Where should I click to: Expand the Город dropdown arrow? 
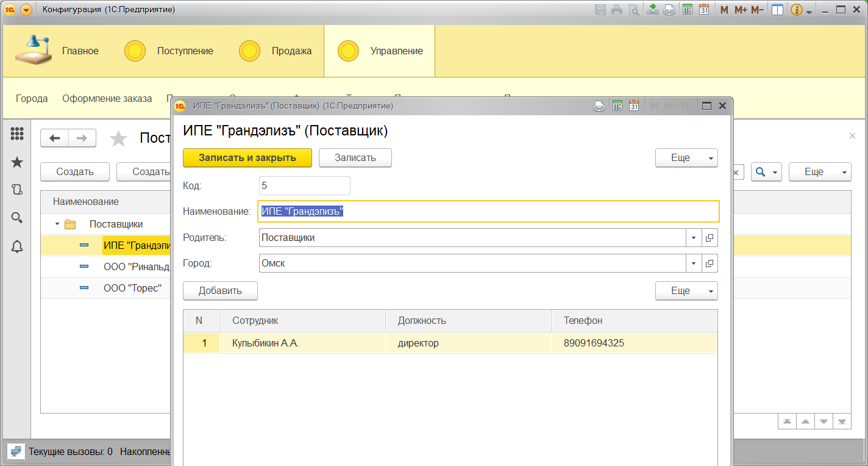click(x=694, y=263)
